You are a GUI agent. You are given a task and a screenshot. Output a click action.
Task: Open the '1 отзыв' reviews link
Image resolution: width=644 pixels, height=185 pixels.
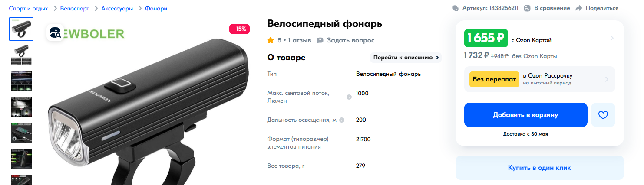300,40
